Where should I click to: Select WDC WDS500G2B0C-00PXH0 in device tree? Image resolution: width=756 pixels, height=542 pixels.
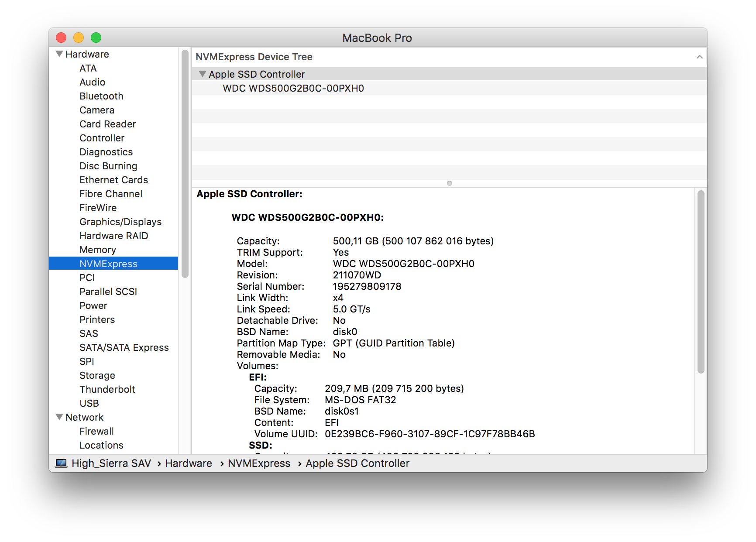(x=293, y=88)
